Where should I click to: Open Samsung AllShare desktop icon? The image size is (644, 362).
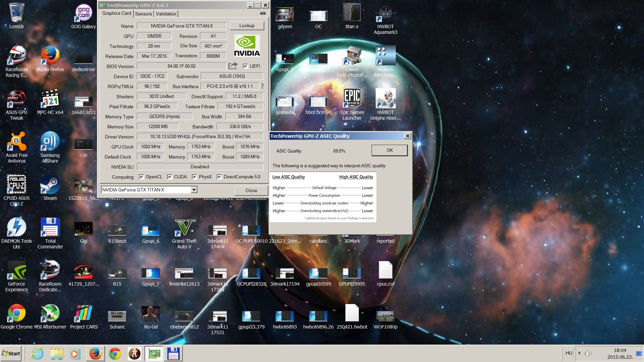point(50,147)
